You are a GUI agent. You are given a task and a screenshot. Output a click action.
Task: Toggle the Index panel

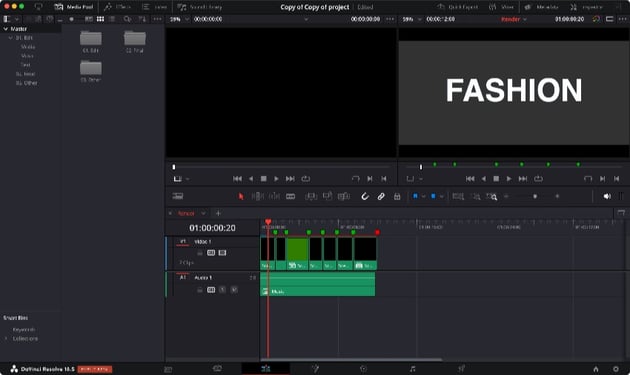[x=155, y=7]
